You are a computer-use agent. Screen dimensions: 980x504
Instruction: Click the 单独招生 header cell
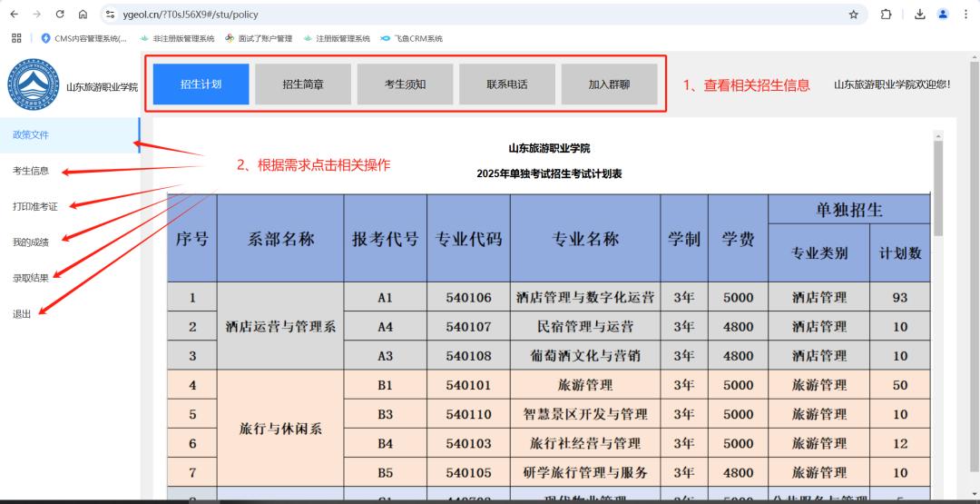(x=849, y=210)
